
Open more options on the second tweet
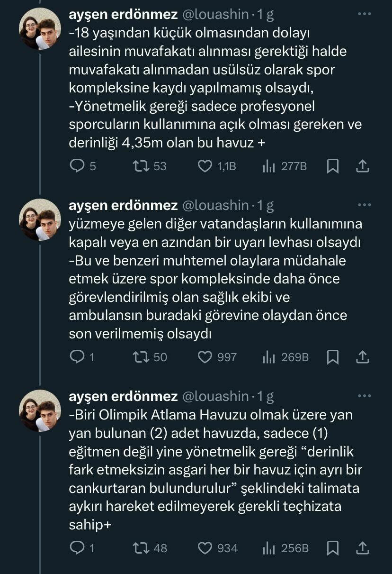point(364,205)
